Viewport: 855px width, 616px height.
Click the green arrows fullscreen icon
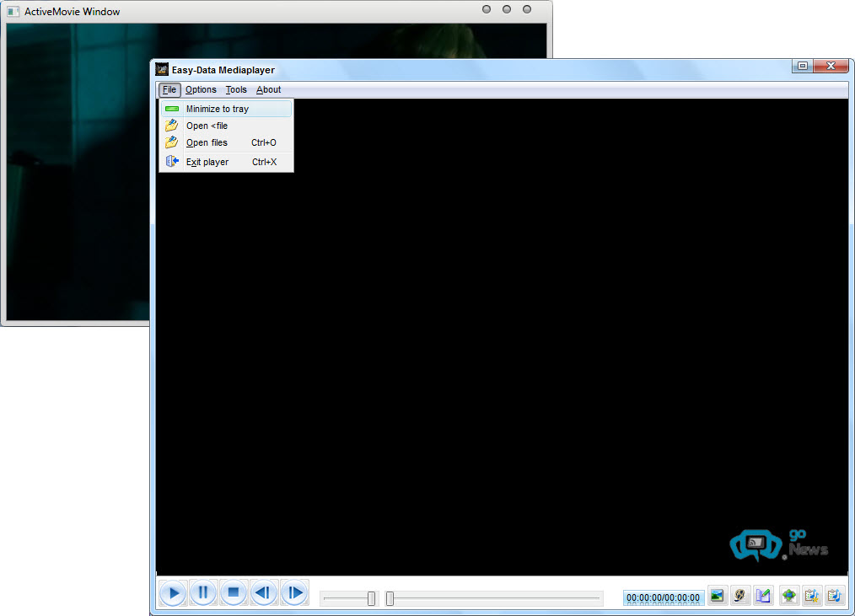pos(789,596)
